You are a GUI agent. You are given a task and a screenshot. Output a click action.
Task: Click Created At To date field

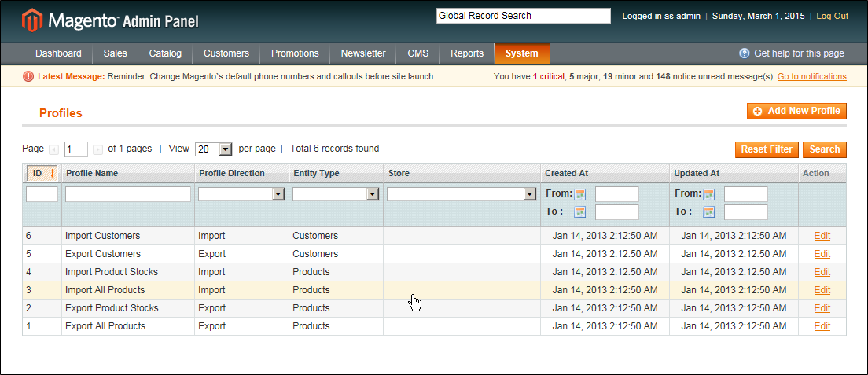click(x=616, y=212)
